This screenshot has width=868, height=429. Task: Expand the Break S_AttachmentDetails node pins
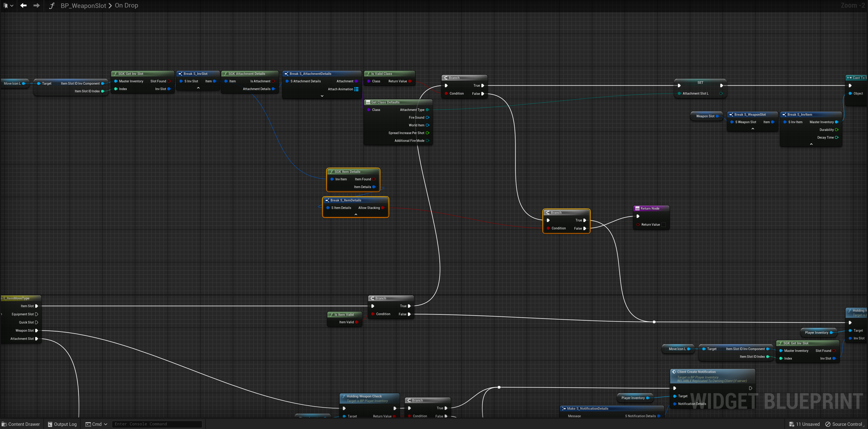click(322, 96)
